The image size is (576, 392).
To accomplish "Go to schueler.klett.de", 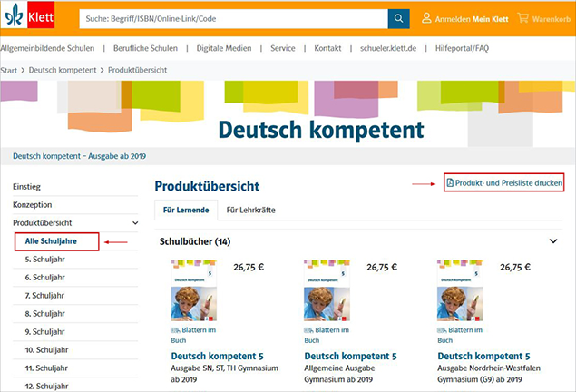I will click(388, 48).
